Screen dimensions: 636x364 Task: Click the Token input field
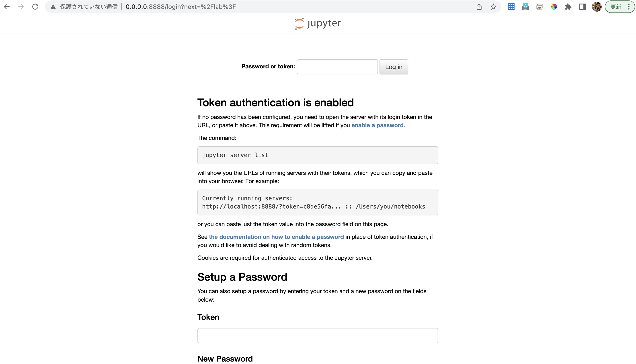coord(317,335)
